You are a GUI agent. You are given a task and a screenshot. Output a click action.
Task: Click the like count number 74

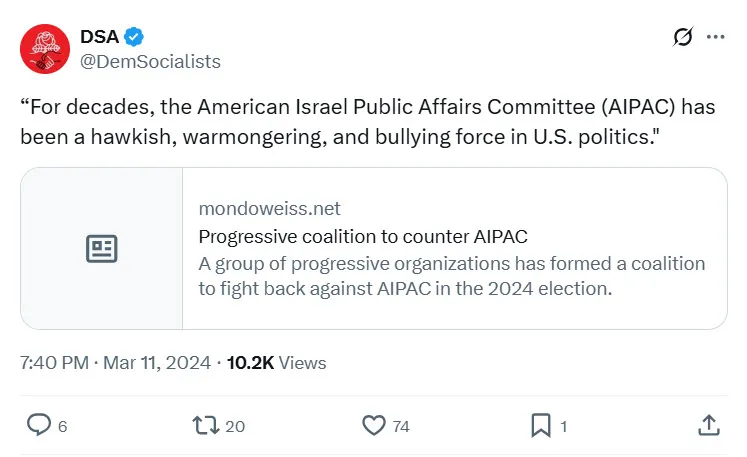click(401, 426)
